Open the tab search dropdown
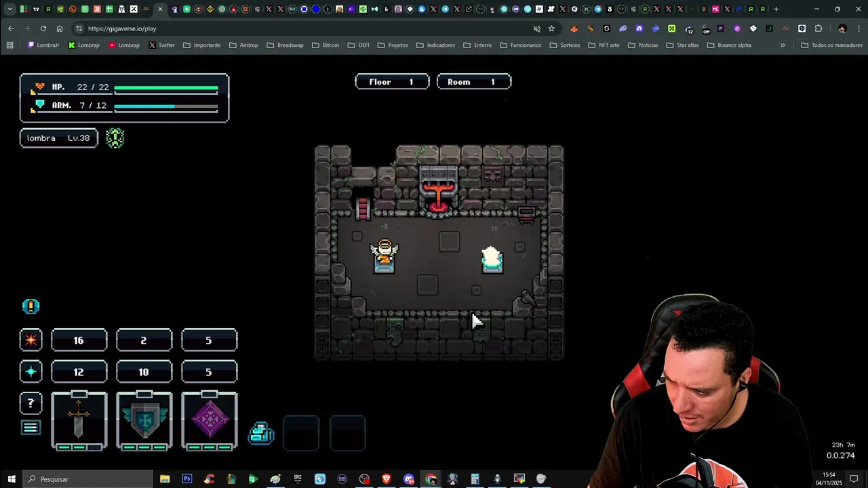 (x=9, y=9)
